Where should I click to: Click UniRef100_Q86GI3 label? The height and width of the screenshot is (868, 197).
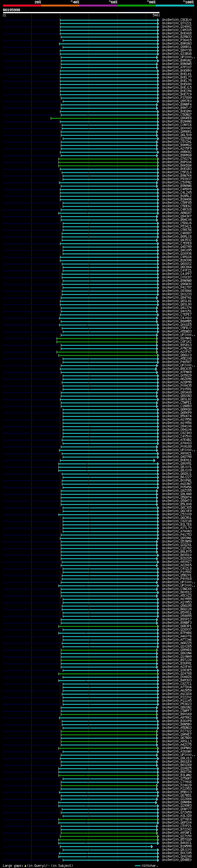(176, 355)
